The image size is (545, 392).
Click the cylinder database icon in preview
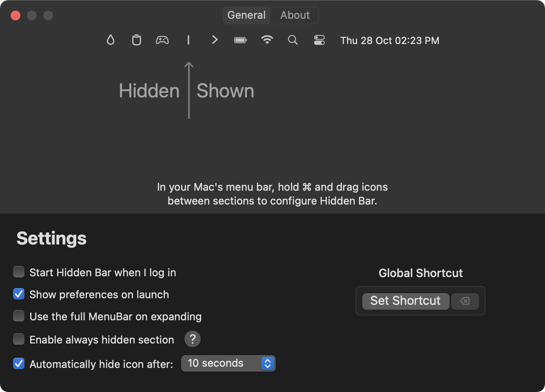[x=137, y=40]
